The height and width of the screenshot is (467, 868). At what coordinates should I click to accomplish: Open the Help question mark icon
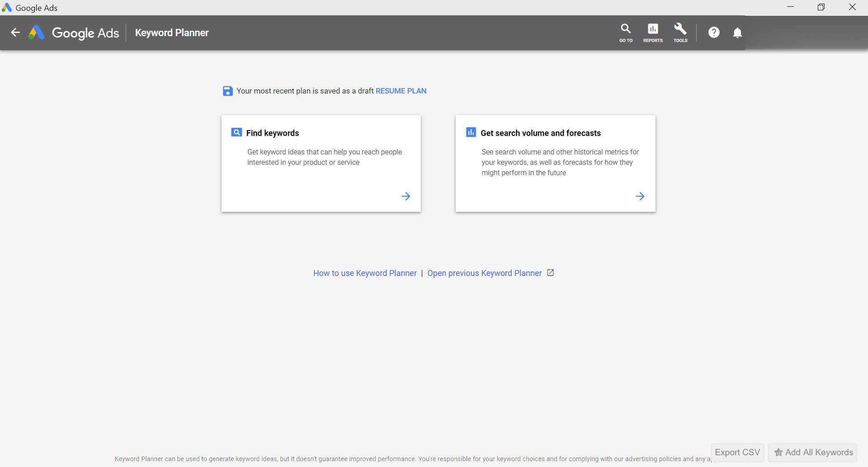[x=714, y=33]
